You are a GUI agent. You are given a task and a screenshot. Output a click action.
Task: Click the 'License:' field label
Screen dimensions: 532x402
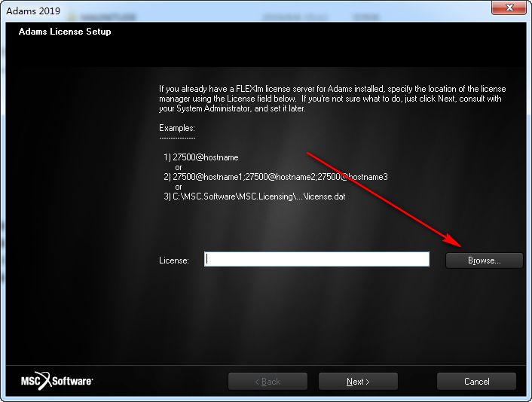tap(174, 260)
